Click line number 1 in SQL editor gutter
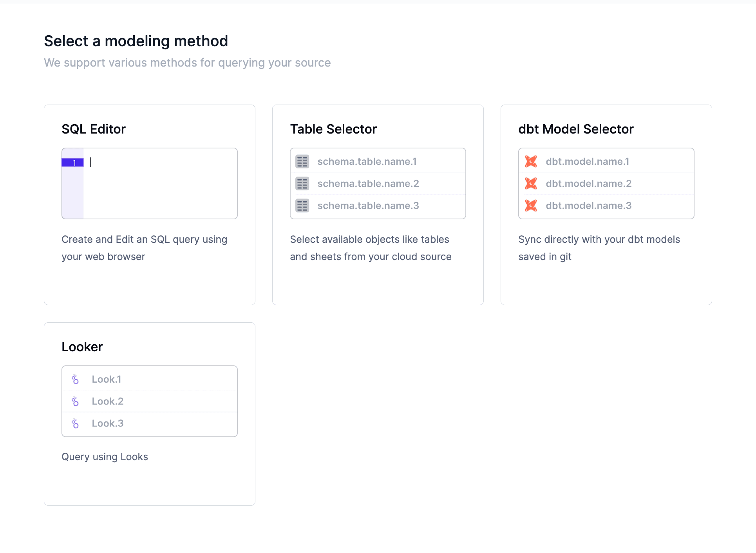Viewport: 756px width, 553px height. [x=73, y=163]
